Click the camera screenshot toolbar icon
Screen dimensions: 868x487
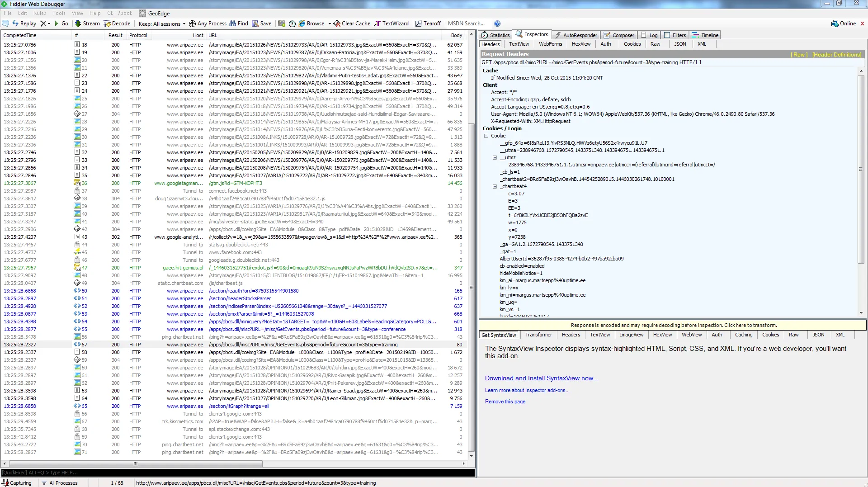pyautogui.click(x=282, y=24)
